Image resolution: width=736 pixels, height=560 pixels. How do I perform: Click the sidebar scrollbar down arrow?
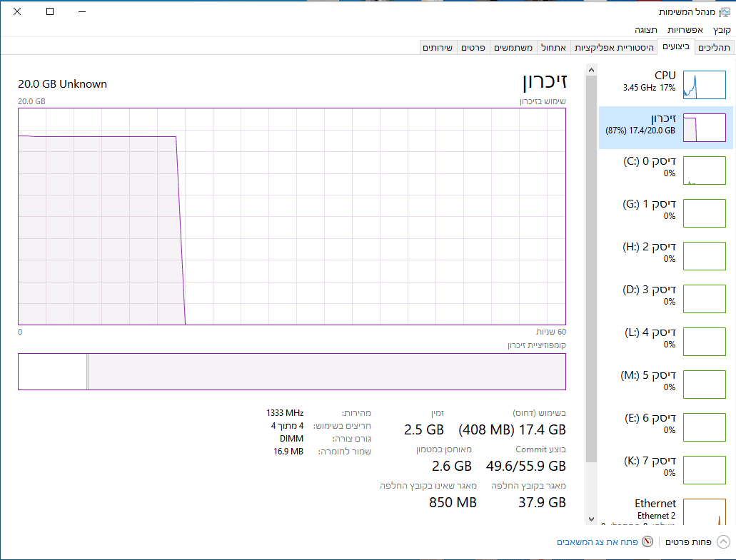591,519
